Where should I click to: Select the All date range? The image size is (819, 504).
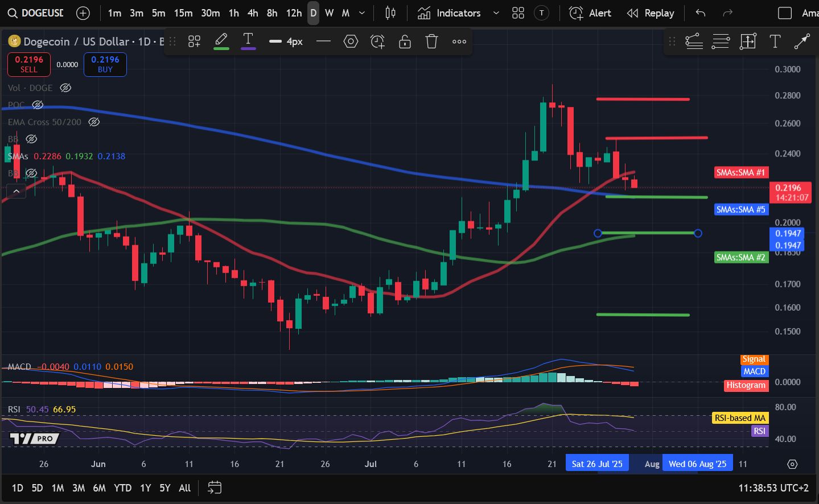pos(184,488)
